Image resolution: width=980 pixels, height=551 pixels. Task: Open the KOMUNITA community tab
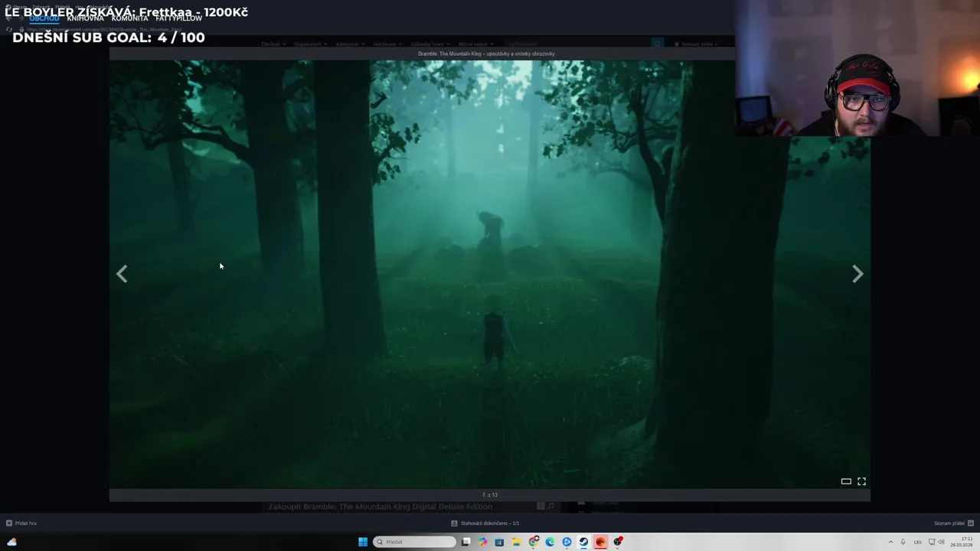(129, 18)
